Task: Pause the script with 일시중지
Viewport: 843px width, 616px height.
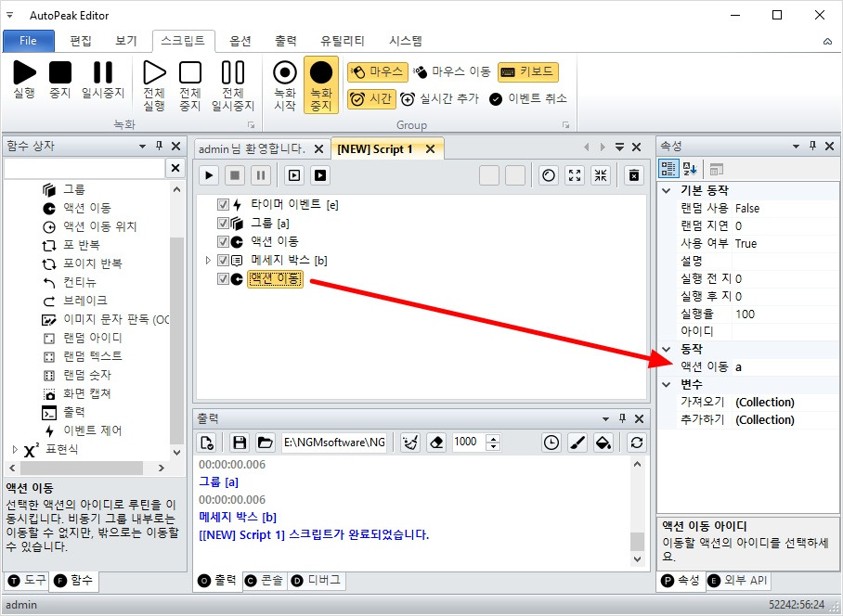Action: [103, 80]
